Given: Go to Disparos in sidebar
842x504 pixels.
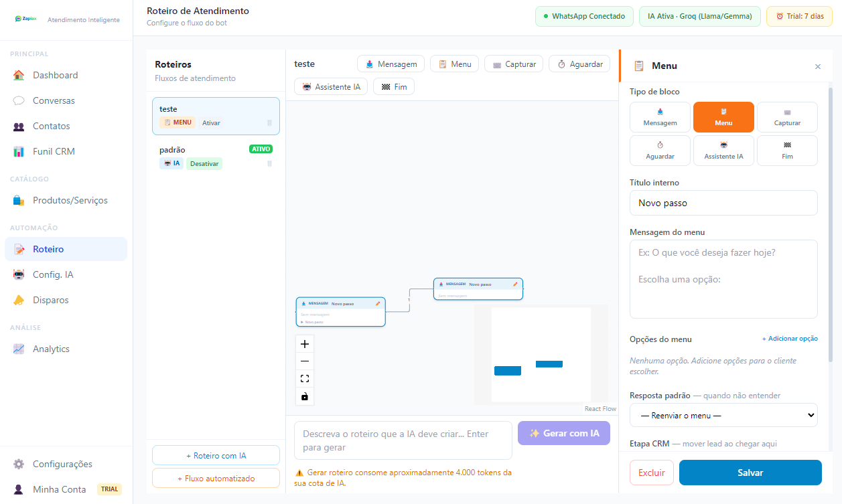Looking at the screenshot, I should [50, 300].
